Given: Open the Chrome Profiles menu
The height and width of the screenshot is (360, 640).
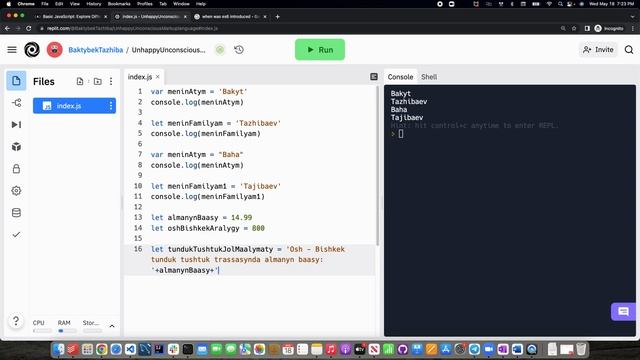Looking at the screenshot, I should click(144, 4).
